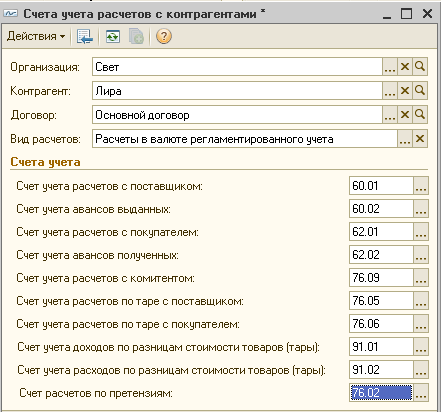The width and height of the screenshot is (441, 412).
Task: Click the find-in-list toolbar icon
Action: pyautogui.click(x=85, y=36)
